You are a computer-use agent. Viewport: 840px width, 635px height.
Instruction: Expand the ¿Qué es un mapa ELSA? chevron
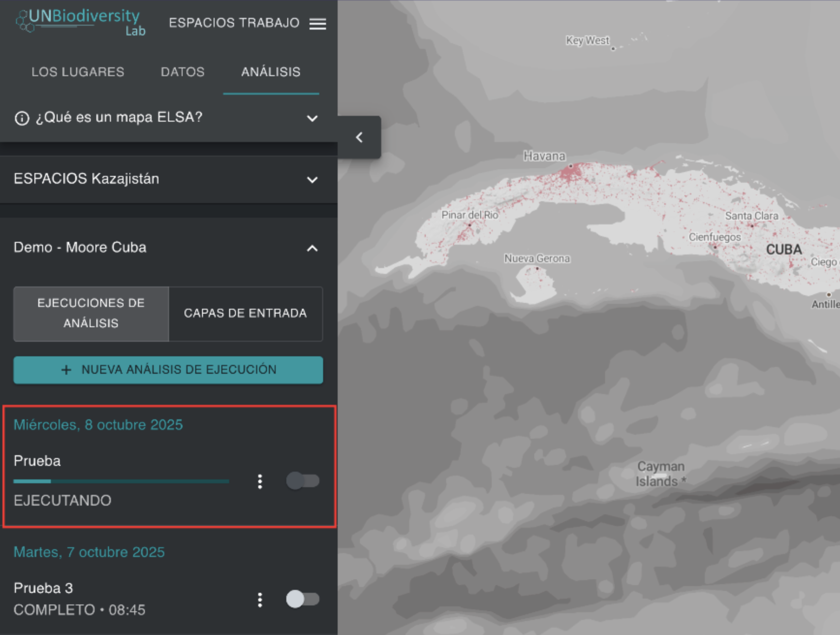pos(312,118)
